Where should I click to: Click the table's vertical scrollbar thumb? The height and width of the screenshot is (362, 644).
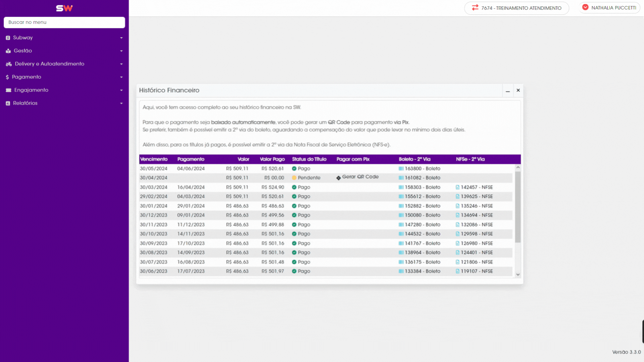tap(518, 207)
